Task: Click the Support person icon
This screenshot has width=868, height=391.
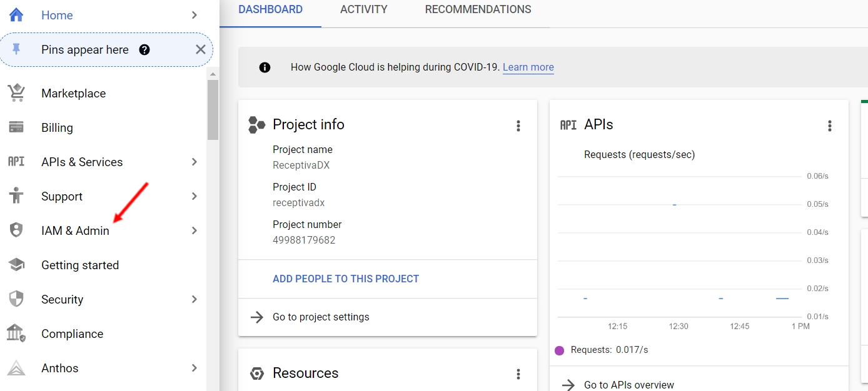Action: 16,196
